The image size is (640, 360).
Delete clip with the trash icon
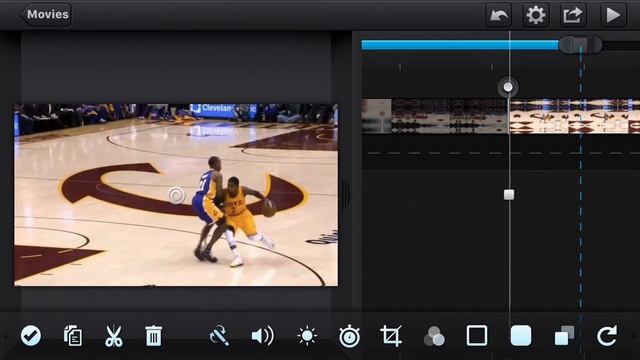pyautogui.click(x=153, y=336)
